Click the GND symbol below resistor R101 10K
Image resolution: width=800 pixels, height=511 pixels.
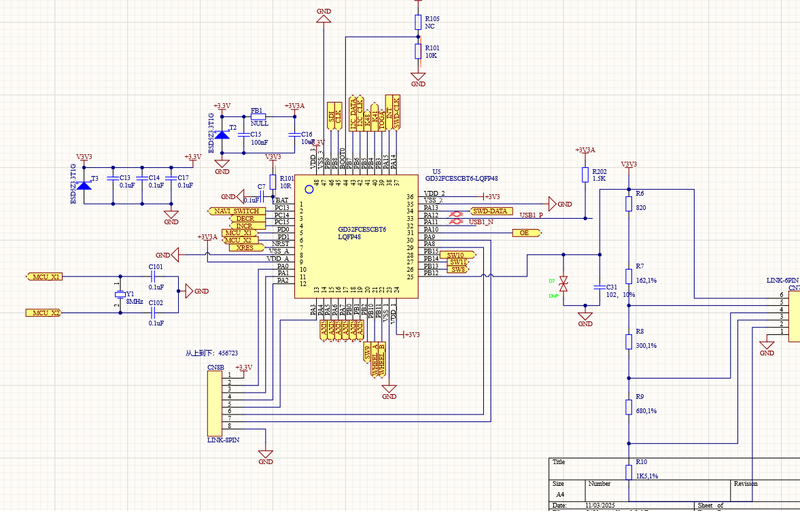pyautogui.click(x=418, y=79)
